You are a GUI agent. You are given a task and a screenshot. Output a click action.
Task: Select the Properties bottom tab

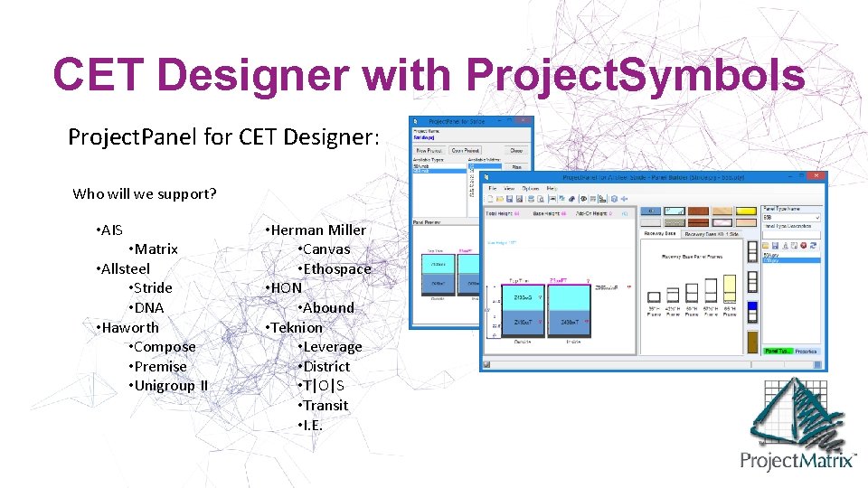coord(807,352)
